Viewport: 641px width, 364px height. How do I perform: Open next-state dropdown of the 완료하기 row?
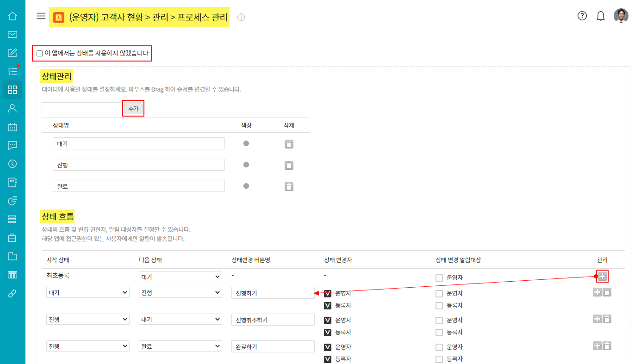click(180, 346)
